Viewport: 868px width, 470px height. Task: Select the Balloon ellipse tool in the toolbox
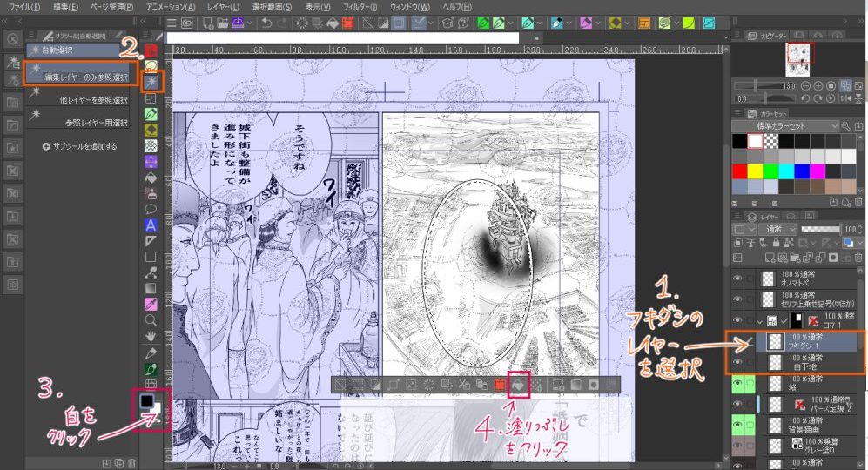[151, 209]
